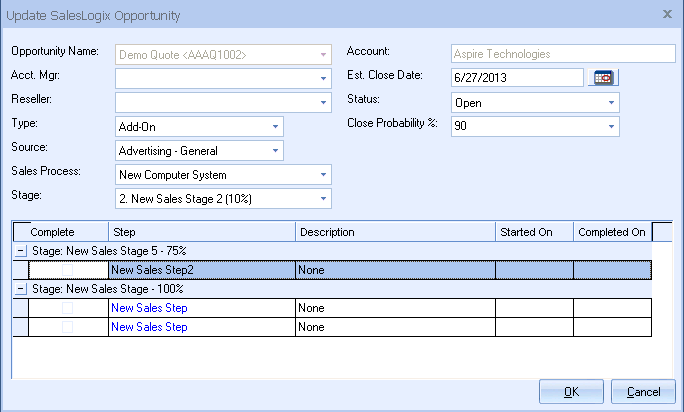Screen dimensions: 684x412
Task: Click the row selector of New Sales Step2 row
Action: [x=21, y=270]
